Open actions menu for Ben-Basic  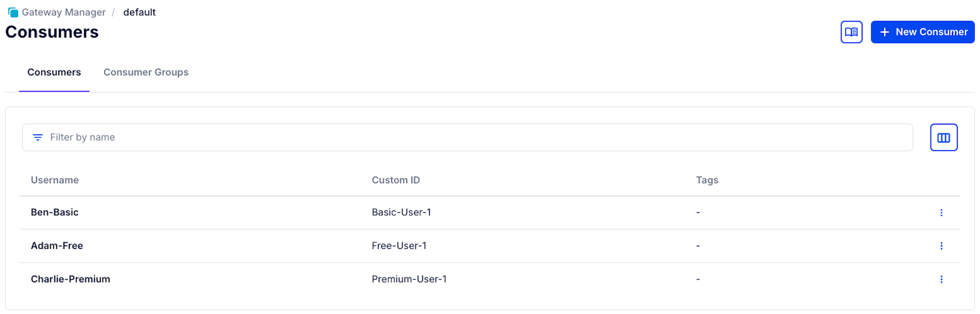[x=941, y=213]
